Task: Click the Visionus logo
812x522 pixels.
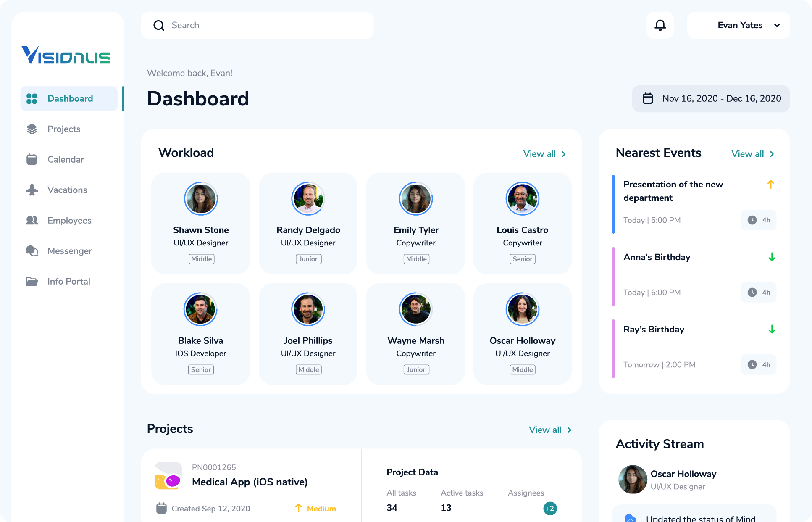Action: point(66,55)
